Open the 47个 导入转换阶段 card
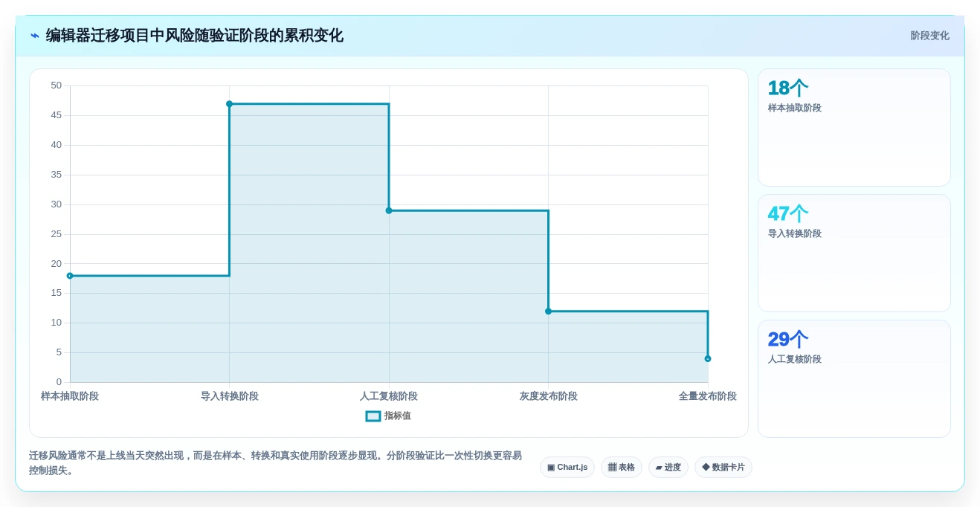Viewport: 980px width, 507px height. click(854, 253)
